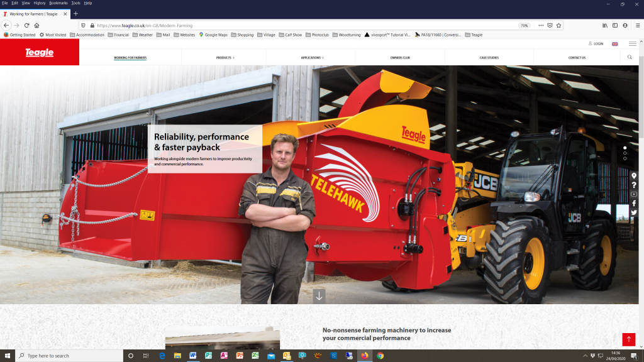The width and height of the screenshot is (644, 362).
Task: Change language via UK flag
Action: (x=615, y=44)
